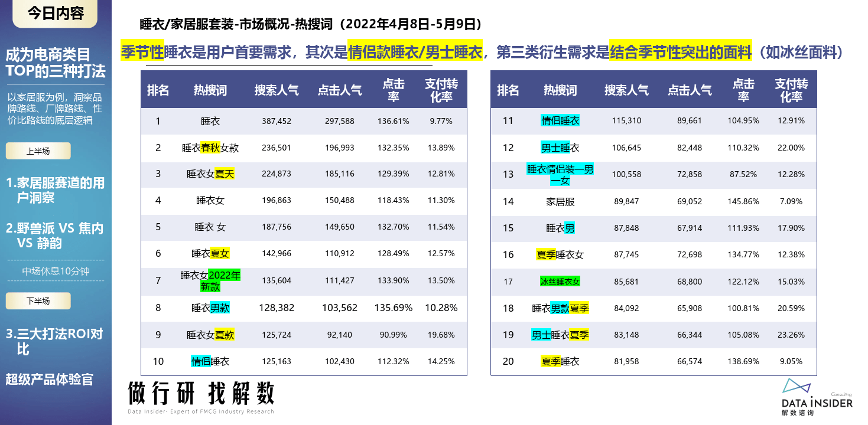Click the 做行研 找解数 slogan
The height and width of the screenshot is (425, 868).
[201, 393]
